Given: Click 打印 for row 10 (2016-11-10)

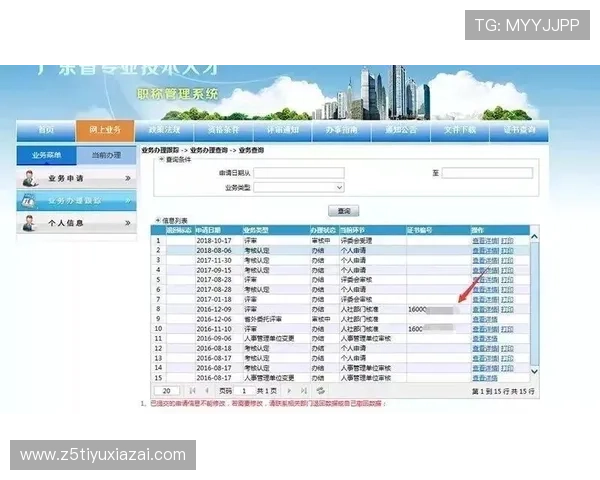Looking at the screenshot, I should (x=507, y=329).
